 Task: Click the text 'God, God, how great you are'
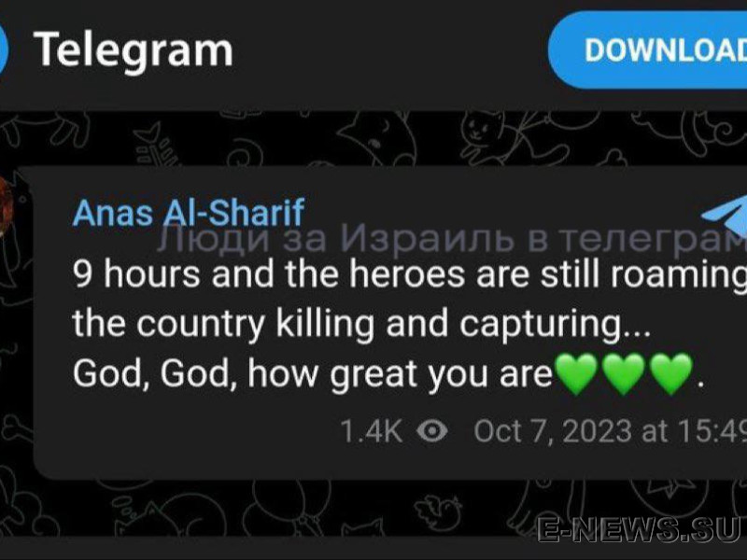[313, 374]
